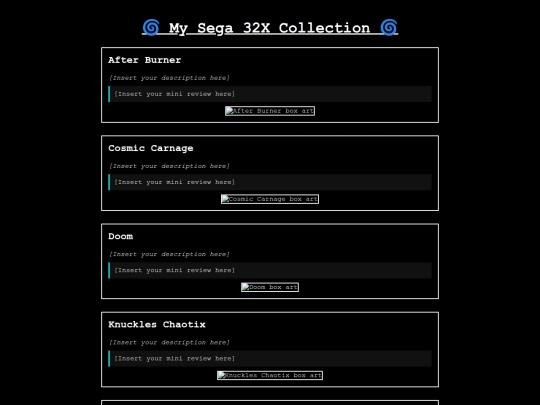The image size is (540, 405).
Task: Click the left spiral emoji in title
Action: tap(151, 28)
